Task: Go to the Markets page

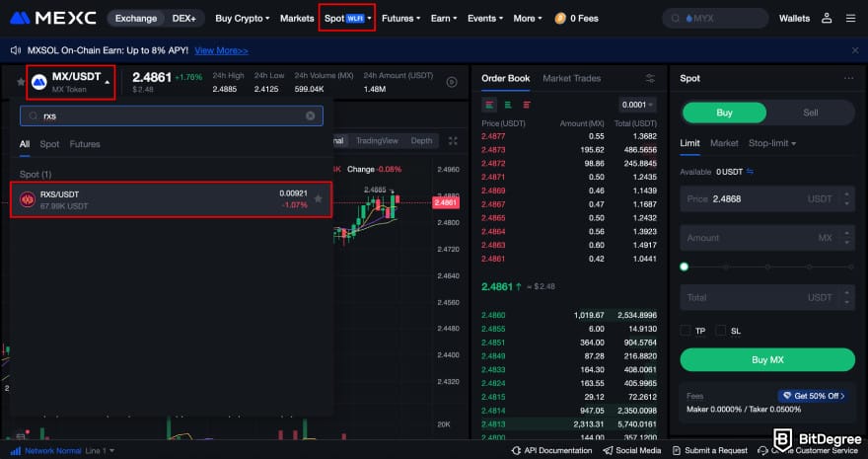Action: click(x=297, y=19)
